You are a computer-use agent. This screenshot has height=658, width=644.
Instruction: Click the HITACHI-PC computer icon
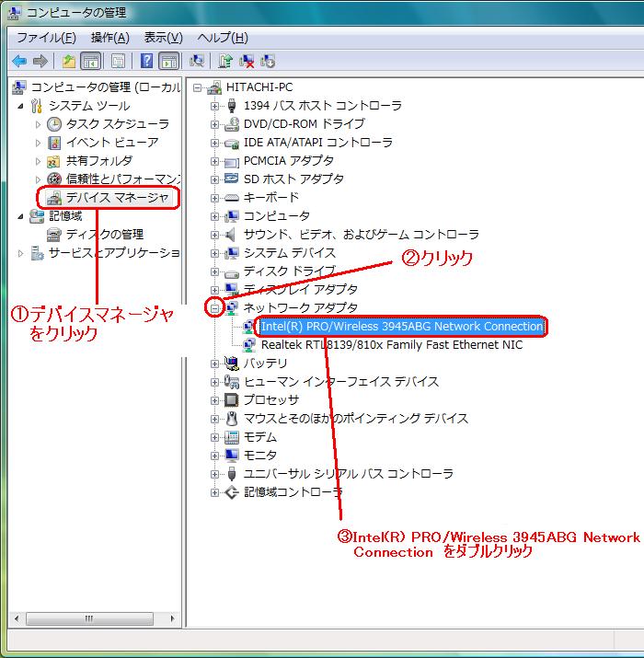pos(214,87)
